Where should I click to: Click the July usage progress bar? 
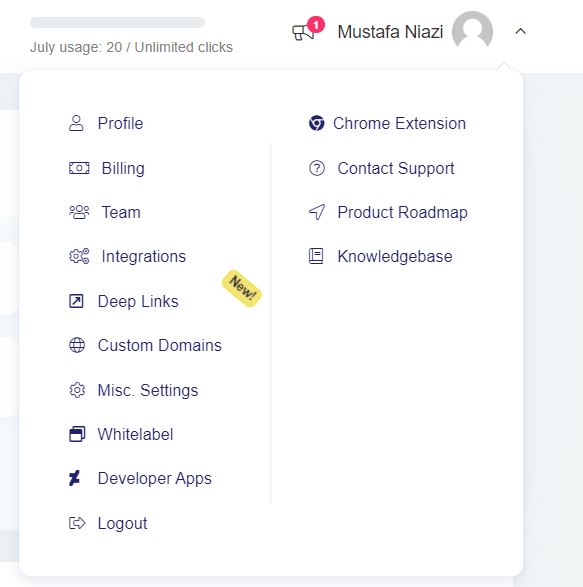pos(117,22)
